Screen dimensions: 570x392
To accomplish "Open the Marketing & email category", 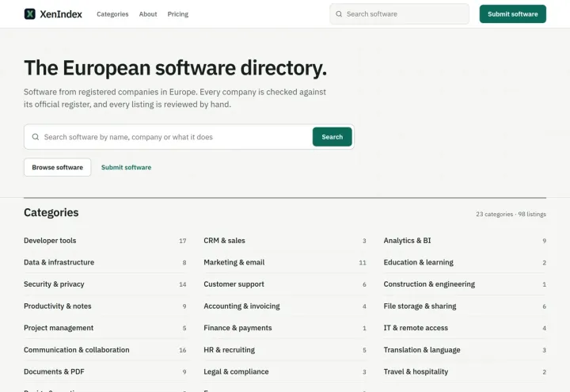I will click(x=285, y=263).
